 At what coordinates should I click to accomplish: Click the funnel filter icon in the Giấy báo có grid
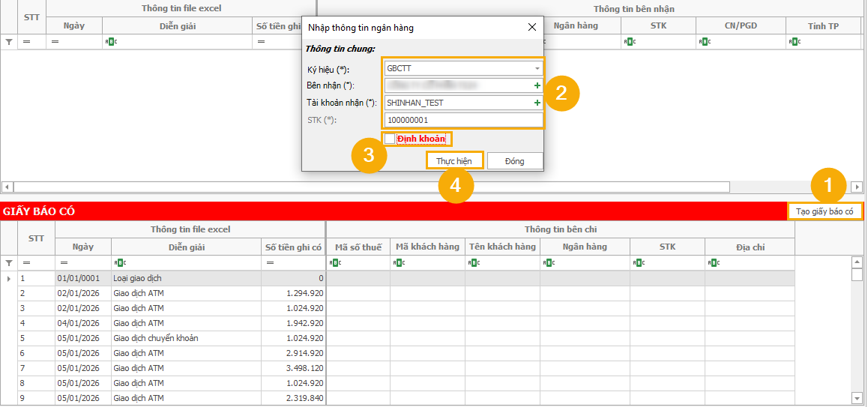[x=9, y=263]
